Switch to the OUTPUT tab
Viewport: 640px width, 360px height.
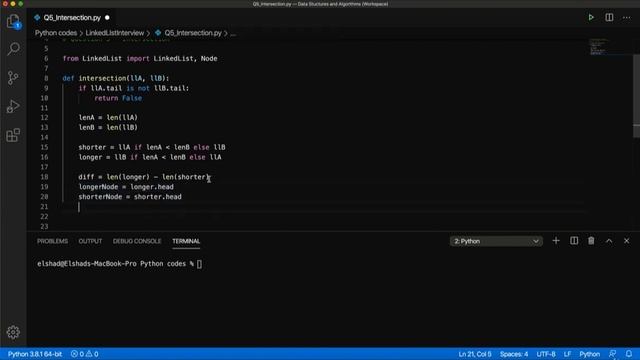point(90,241)
